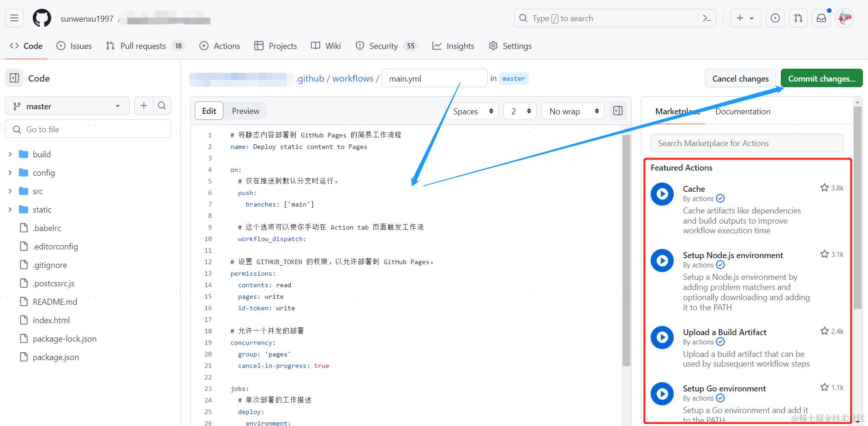Screen dimensions: 868x426
Task: Click the Go to file search box
Action: pyautogui.click(x=88, y=129)
